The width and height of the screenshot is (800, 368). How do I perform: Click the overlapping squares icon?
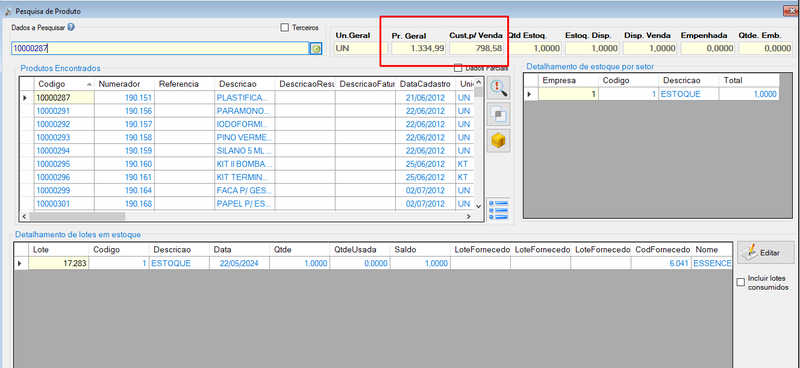tap(497, 115)
